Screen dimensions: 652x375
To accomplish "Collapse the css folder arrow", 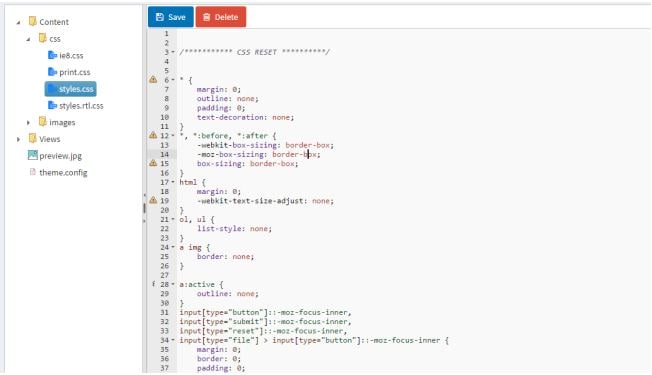I will pos(28,39).
